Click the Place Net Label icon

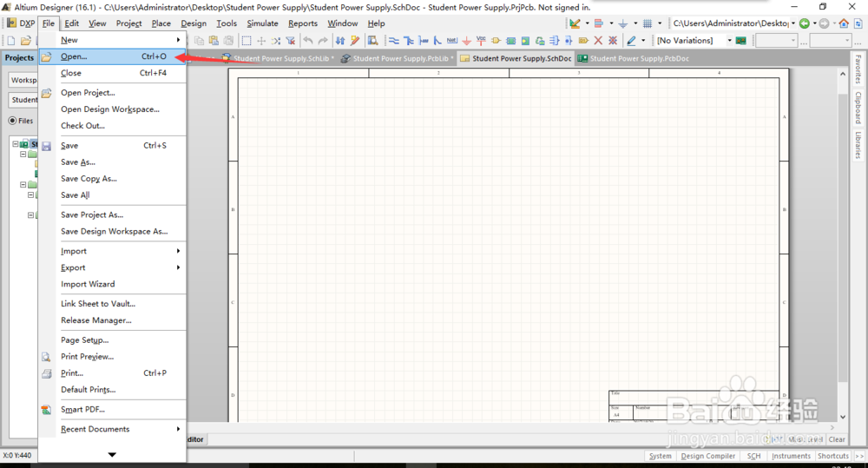(x=452, y=41)
